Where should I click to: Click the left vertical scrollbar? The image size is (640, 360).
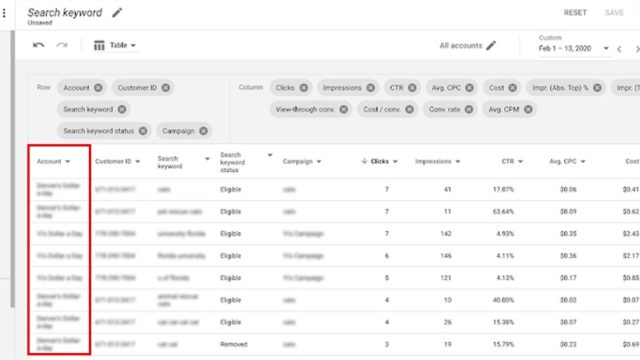13,169
